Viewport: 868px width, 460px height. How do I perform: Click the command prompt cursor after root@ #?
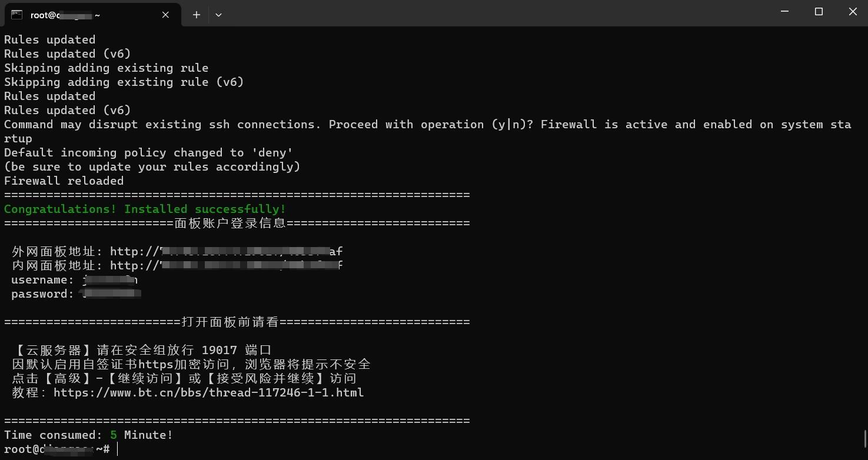[118, 449]
